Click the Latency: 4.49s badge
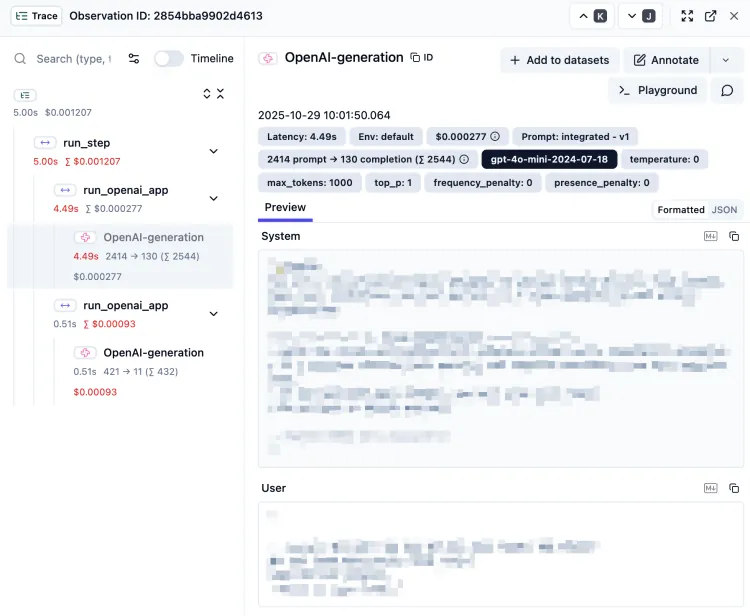The height and width of the screenshot is (616, 750). click(302, 137)
